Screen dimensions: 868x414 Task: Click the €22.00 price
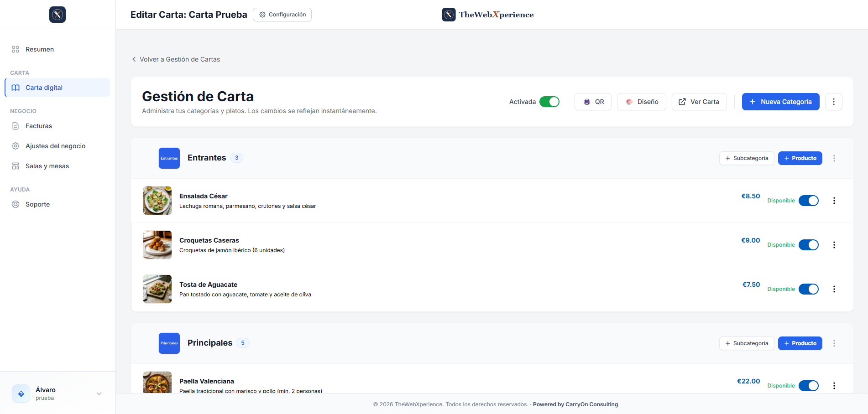click(749, 381)
